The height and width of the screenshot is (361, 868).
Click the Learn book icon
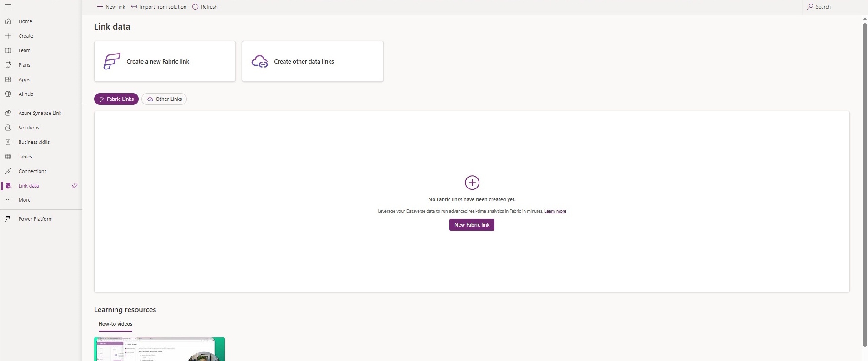coord(8,50)
